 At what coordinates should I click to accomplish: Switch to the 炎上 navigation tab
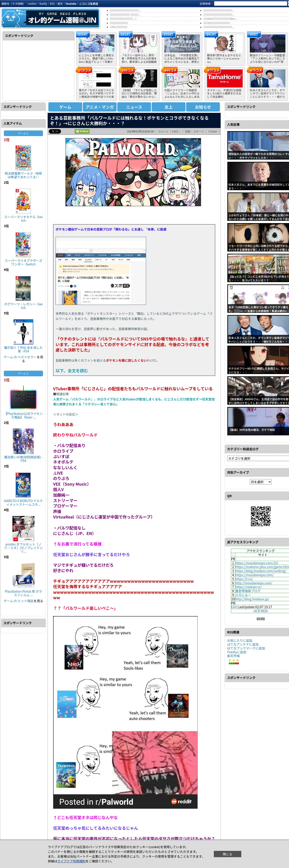point(169,107)
